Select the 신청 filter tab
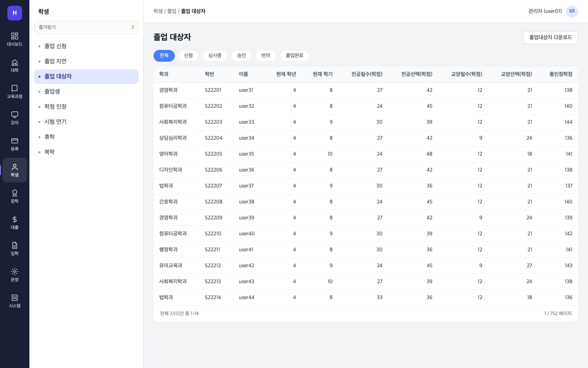The width and height of the screenshot is (588, 368). tap(188, 55)
